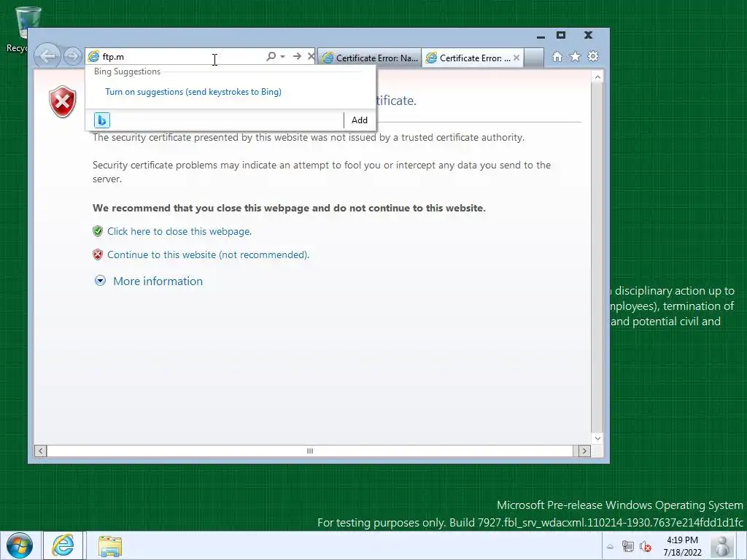Open Favorites star icon
Screen dimensions: 747x560
point(575,57)
